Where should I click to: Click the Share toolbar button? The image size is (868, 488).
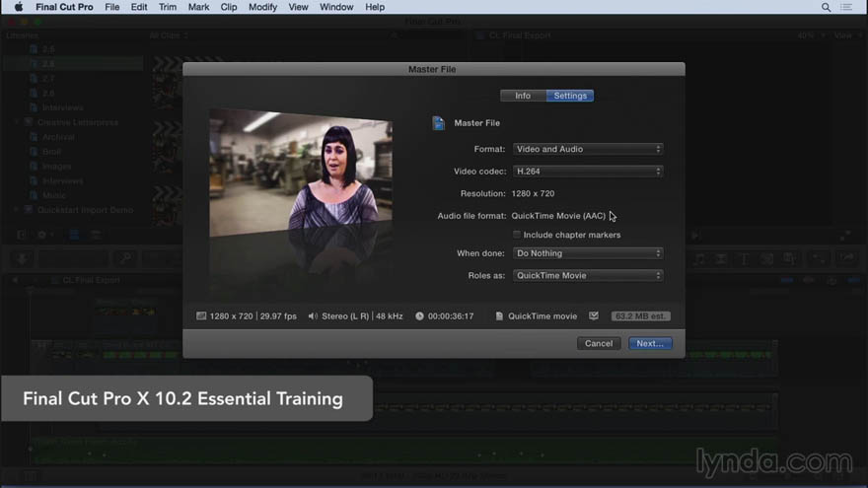tap(847, 258)
